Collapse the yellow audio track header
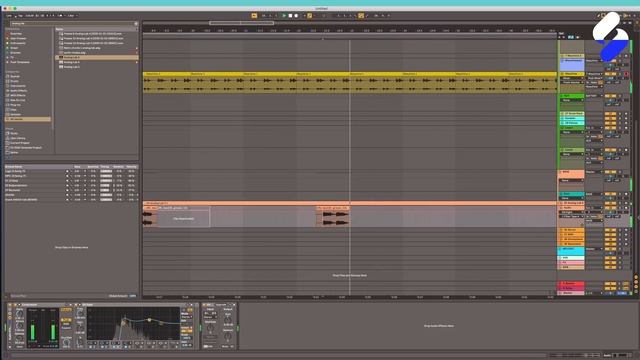Image resolution: width=640 pixels, height=360 pixels. click(x=562, y=74)
